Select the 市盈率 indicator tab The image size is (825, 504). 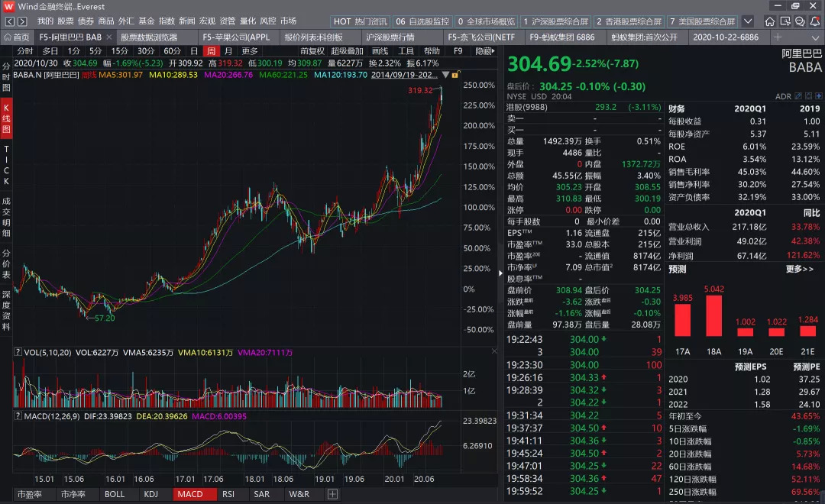30,494
